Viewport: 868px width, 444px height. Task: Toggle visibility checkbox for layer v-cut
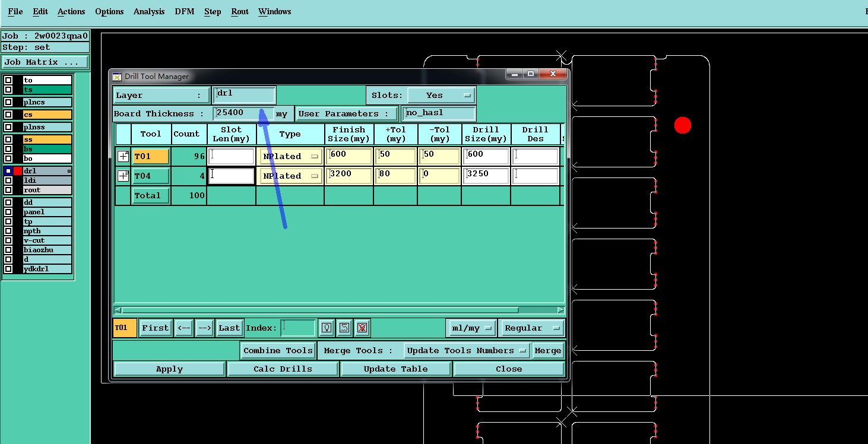coord(8,240)
